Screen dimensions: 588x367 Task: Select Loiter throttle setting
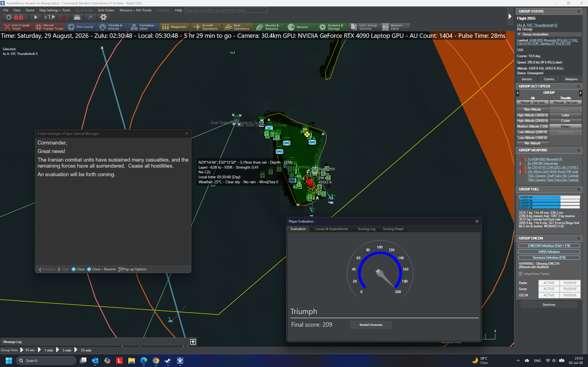coord(565,115)
